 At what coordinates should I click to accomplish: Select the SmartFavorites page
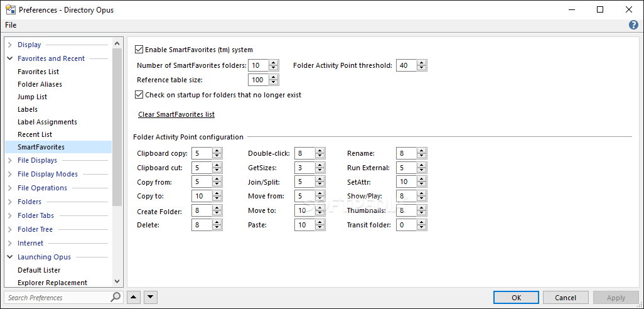pyautogui.click(x=58, y=147)
